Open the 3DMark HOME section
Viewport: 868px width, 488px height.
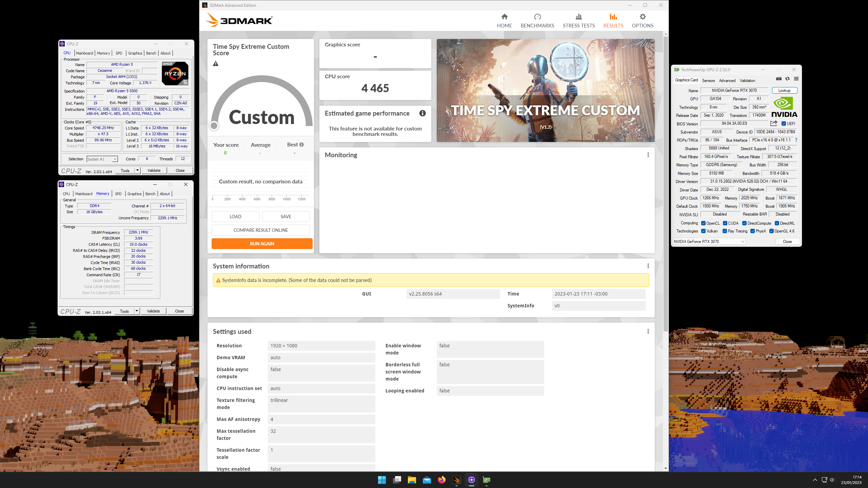pos(504,21)
